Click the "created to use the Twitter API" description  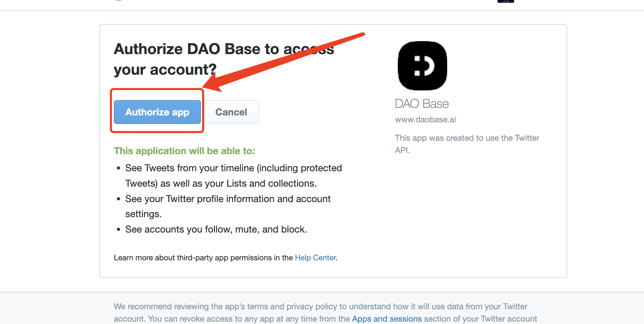click(467, 138)
